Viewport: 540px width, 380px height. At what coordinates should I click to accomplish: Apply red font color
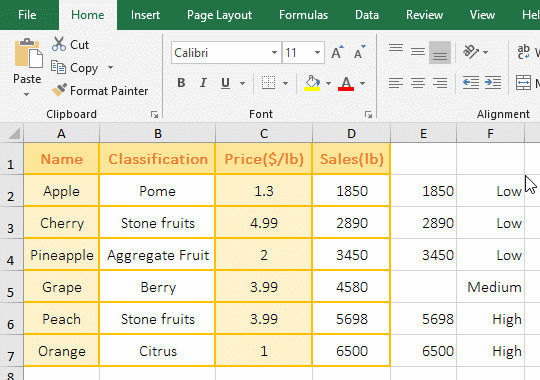click(x=346, y=83)
